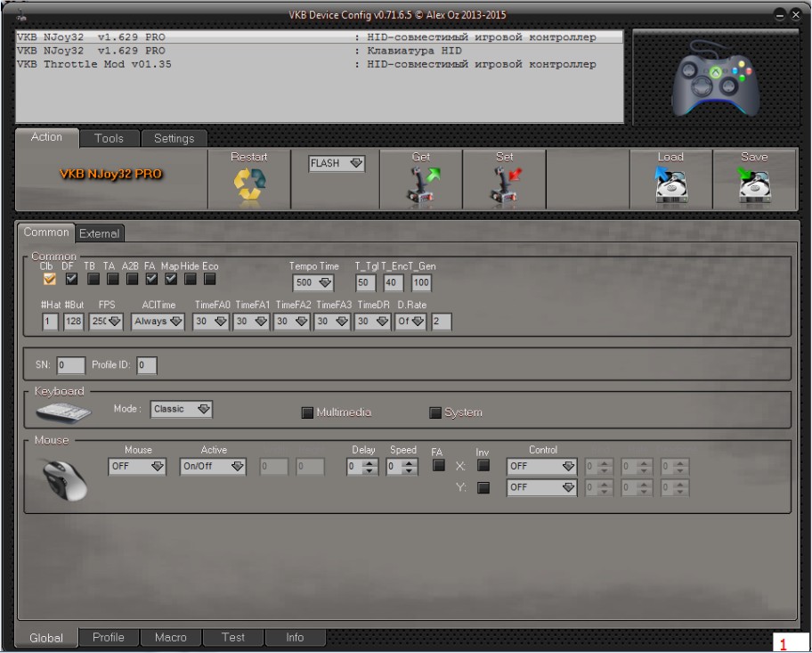Open the keyboard Mode Classic dropdown
Screen dimensions: 812x653
point(182,409)
